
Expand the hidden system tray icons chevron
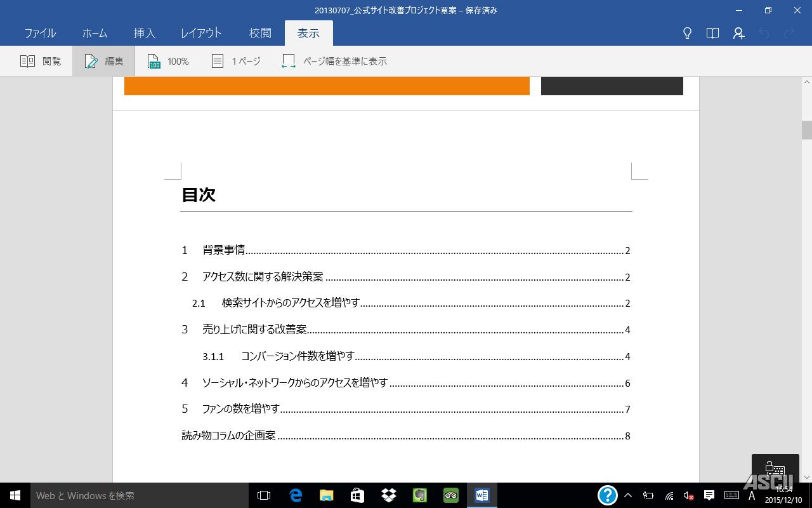(628, 495)
